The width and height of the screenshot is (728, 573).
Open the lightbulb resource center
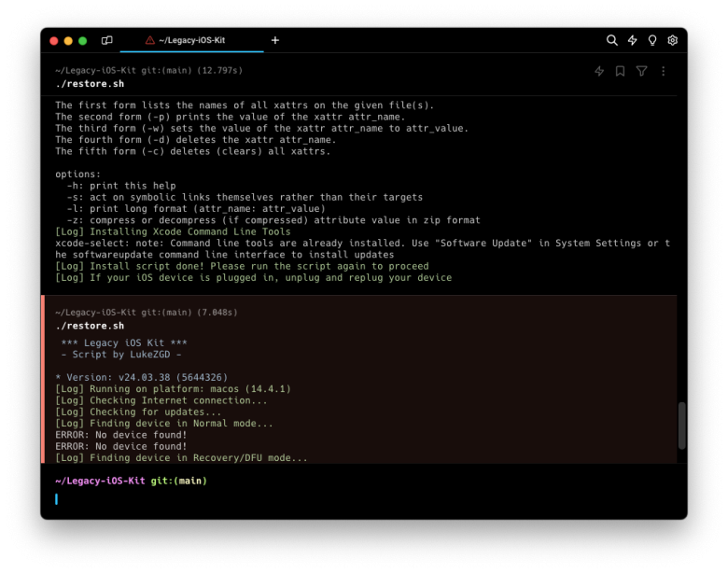pyautogui.click(x=652, y=40)
